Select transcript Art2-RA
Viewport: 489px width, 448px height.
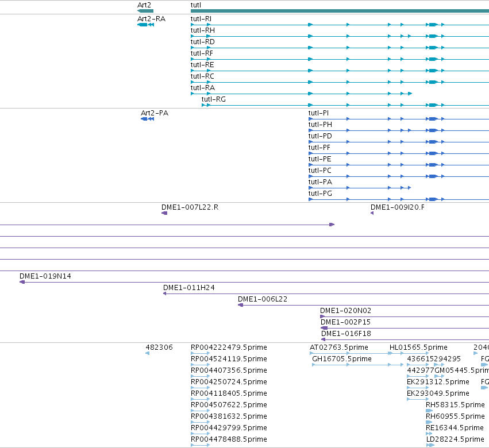pos(151,19)
